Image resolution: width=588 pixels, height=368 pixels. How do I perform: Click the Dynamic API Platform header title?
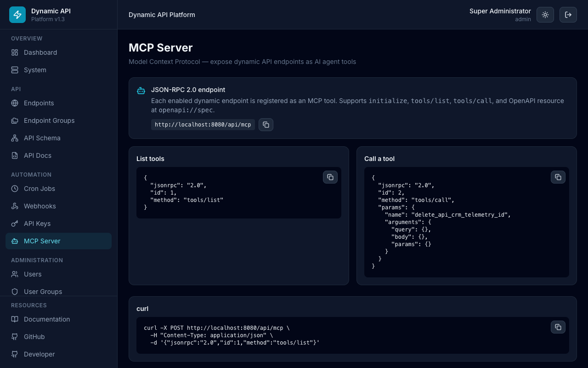162,15
